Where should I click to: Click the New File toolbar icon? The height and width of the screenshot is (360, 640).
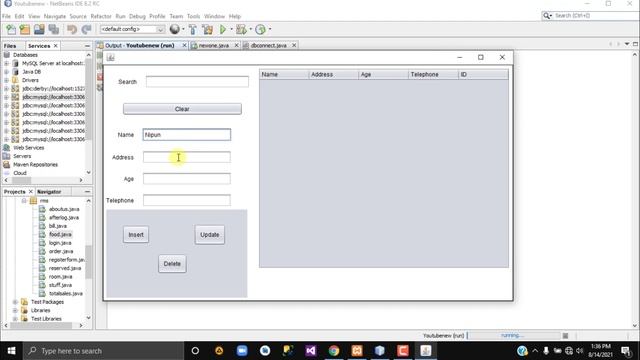pyautogui.click(x=11, y=29)
